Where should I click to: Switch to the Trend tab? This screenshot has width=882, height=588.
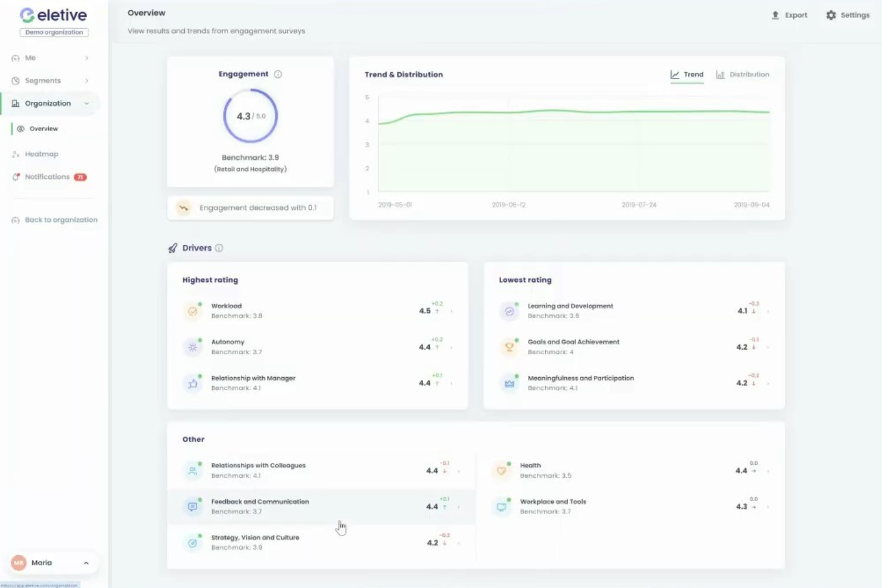click(x=687, y=75)
